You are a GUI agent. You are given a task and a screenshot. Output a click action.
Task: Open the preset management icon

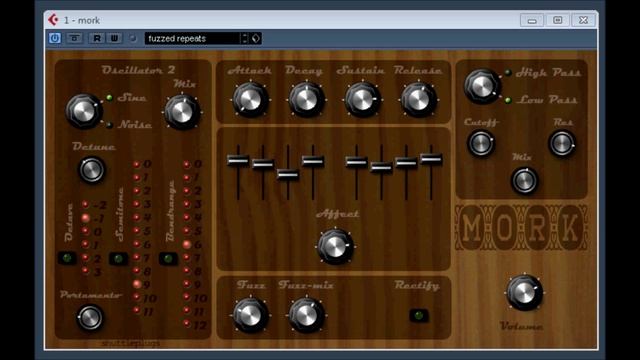pos(256,38)
